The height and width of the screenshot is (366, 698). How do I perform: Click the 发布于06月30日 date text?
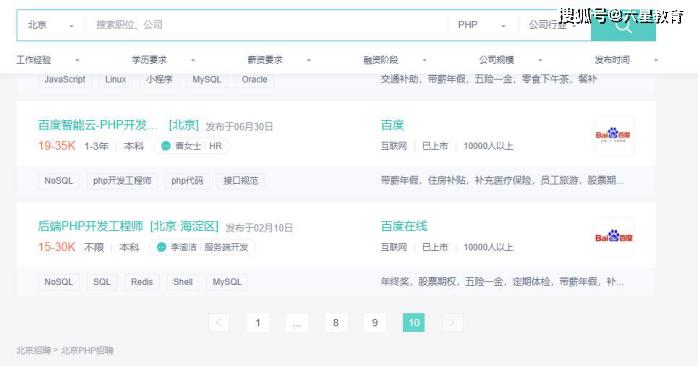239,126
